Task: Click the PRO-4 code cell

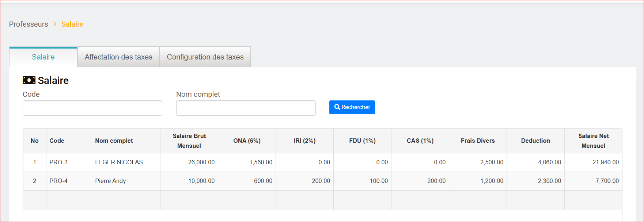Action: click(x=58, y=181)
